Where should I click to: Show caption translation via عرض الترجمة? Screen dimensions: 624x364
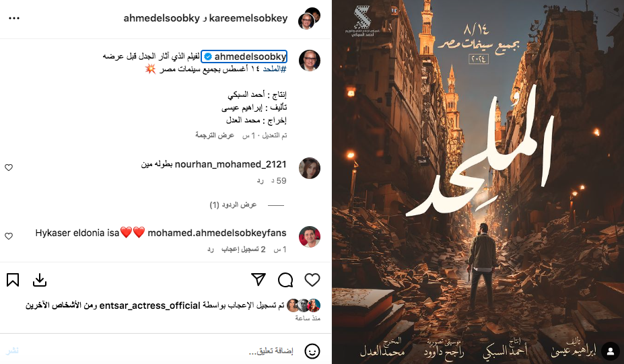pos(215,135)
